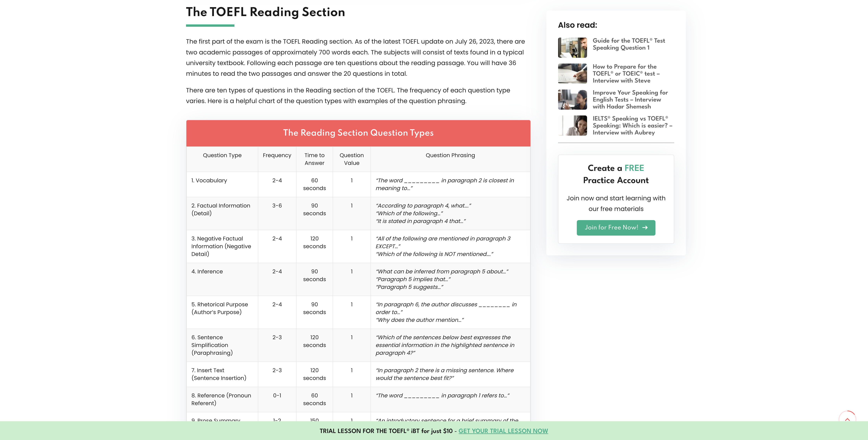Click the scroll-to-top arrow button

[847, 418]
